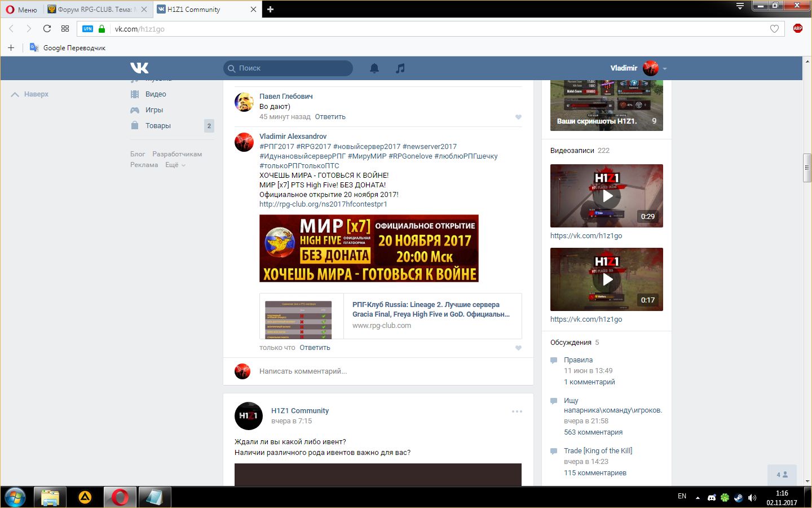Like Vladimir Alexsandrov's comment with heart
The image size is (812, 508).
coord(518,348)
